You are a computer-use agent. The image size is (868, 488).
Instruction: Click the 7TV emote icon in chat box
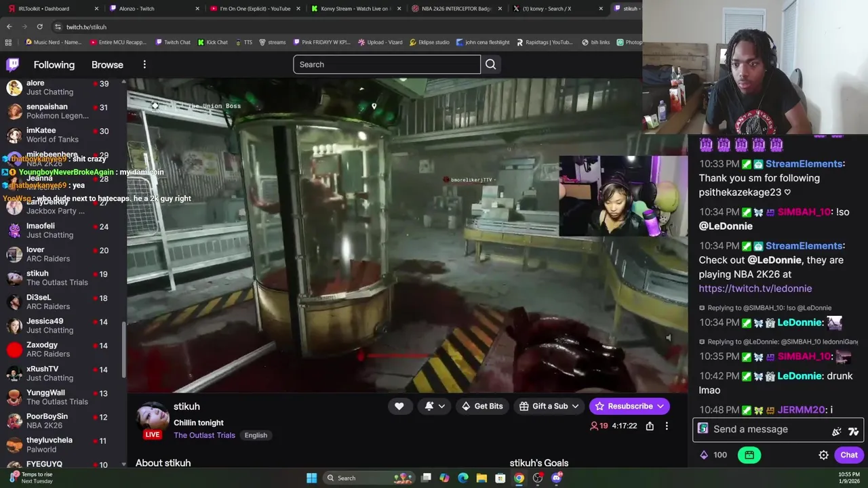tap(853, 432)
